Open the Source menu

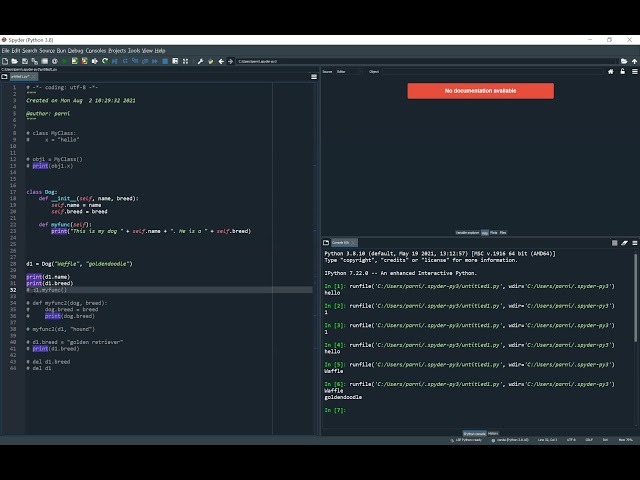click(47, 51)
